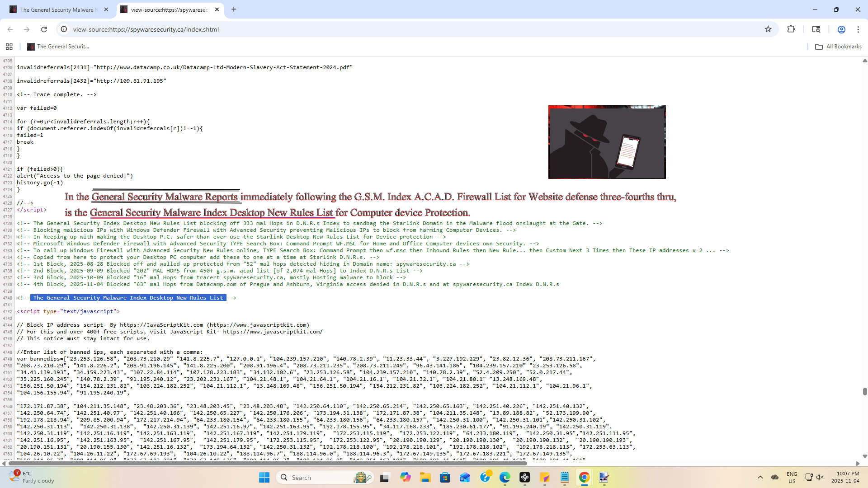Click the browser reload icon

tap(44, 29)
